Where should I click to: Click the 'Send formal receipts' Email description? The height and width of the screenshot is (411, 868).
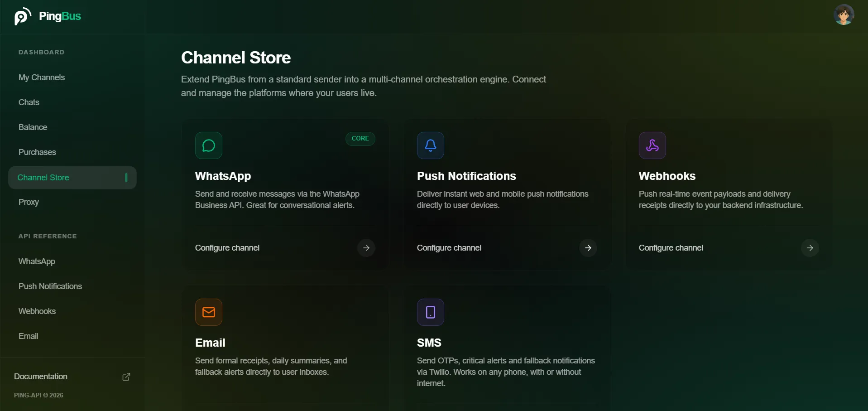[271, 366]
